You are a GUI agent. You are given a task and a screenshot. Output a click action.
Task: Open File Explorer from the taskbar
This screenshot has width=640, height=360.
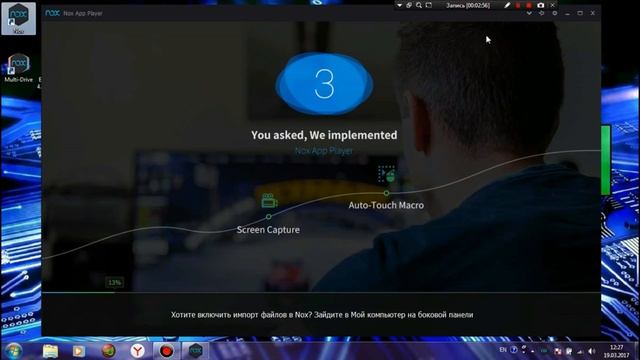(50, 351)
